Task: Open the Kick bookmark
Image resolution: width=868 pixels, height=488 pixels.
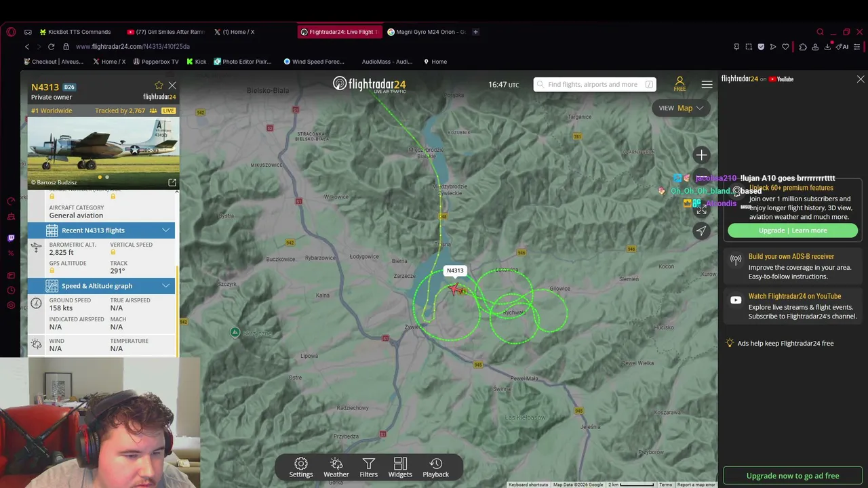Action: (x=196, y=62)
